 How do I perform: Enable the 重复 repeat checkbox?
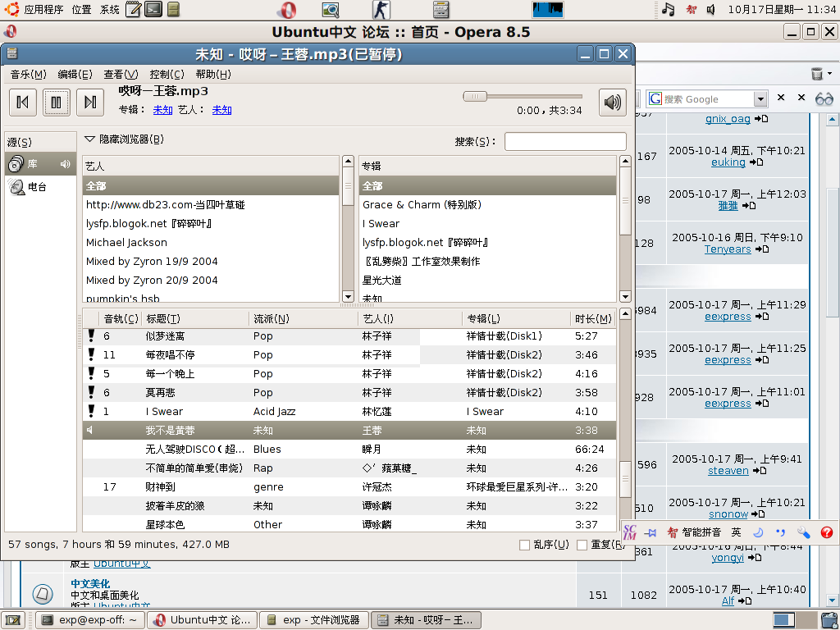pos(582,545)
